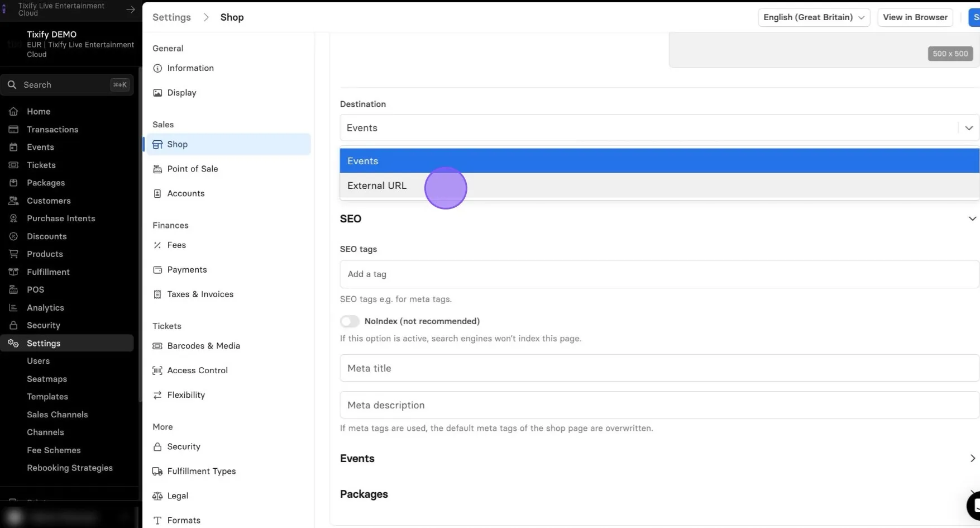The image size is (980, 528).
Task: Click the Transactions icon in the main sidebar
Action: click(13, 130)
